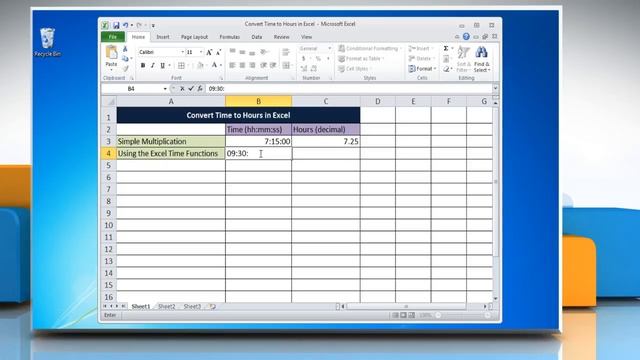Open Excel Help via the question mark icon
Image resolution: width=640 pixels, height=360 pixels.
pos(466,37)
